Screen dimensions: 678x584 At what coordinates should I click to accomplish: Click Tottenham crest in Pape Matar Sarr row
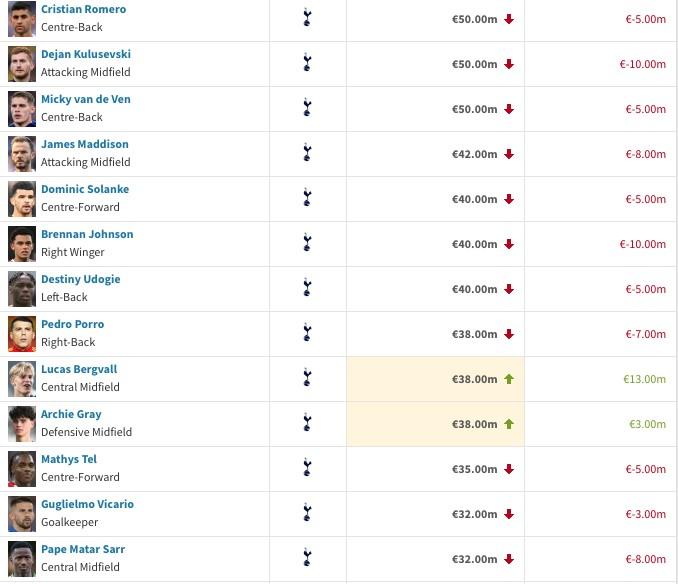307,557
